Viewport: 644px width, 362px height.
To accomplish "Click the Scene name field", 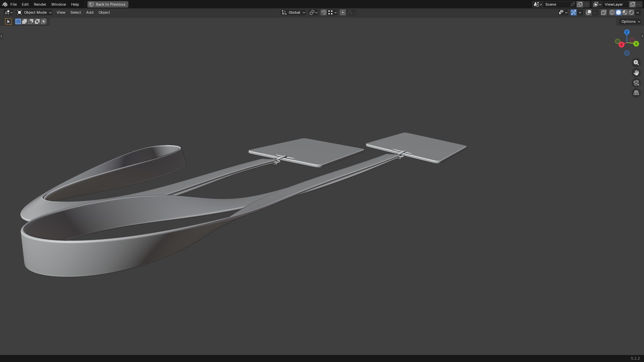I will click(556, 4).
